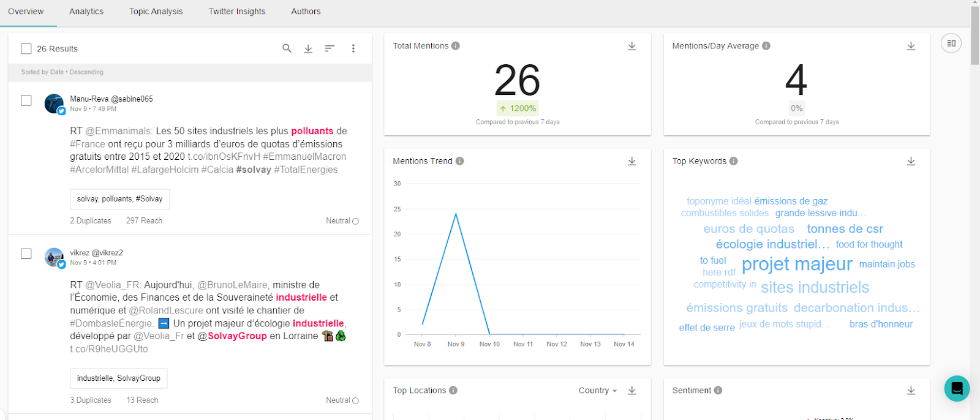This screenshot has width=980, height=420.
Task: Open the t.co/ibnOsKFnvH link
Action: pyautogui.click(x=224, y=157)
